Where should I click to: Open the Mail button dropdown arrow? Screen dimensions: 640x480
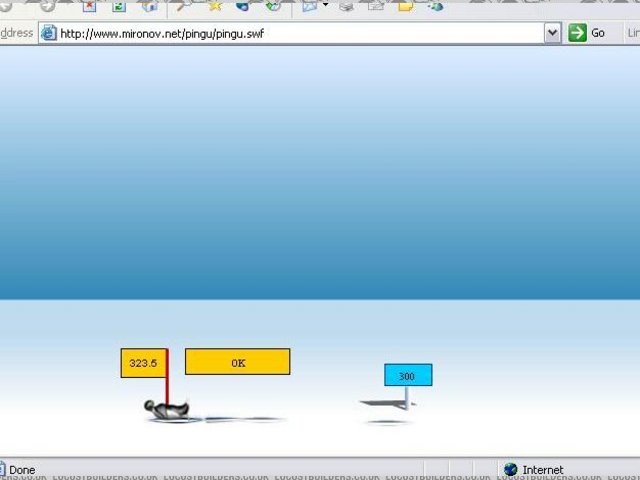[x=324, y=5]
